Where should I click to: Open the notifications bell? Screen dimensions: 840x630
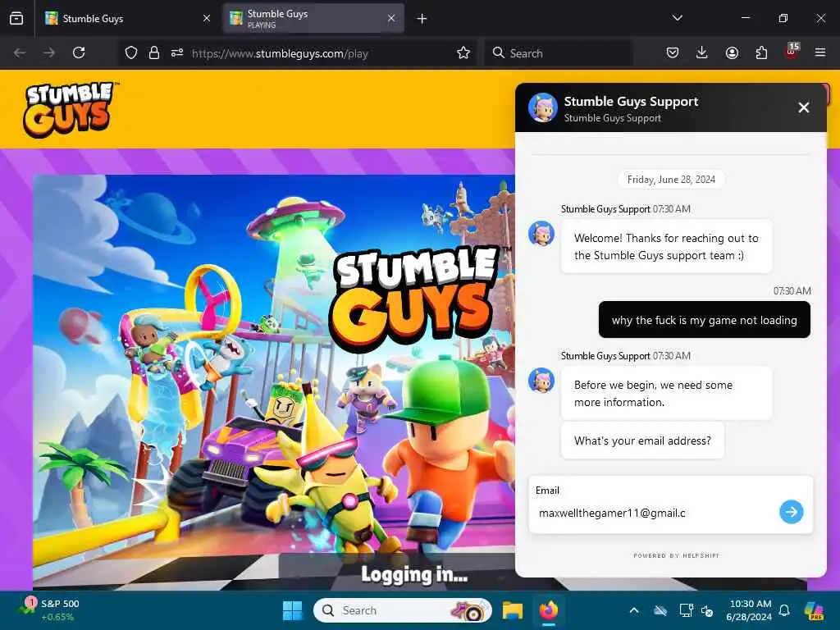[784, 610]
